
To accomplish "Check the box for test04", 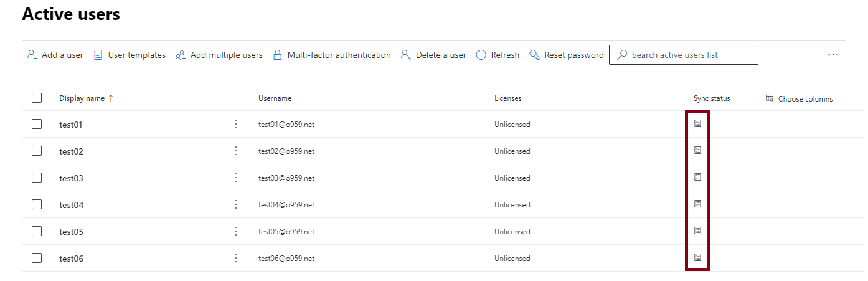I will point(37,204).
